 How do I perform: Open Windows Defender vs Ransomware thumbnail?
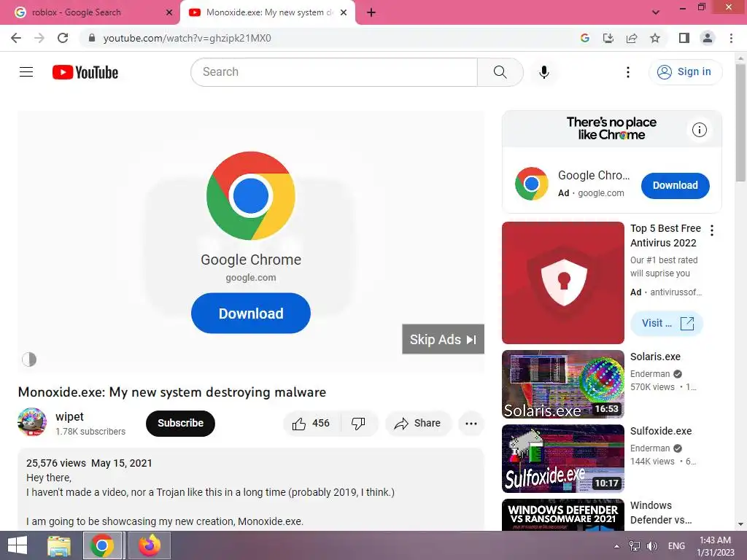563,515
